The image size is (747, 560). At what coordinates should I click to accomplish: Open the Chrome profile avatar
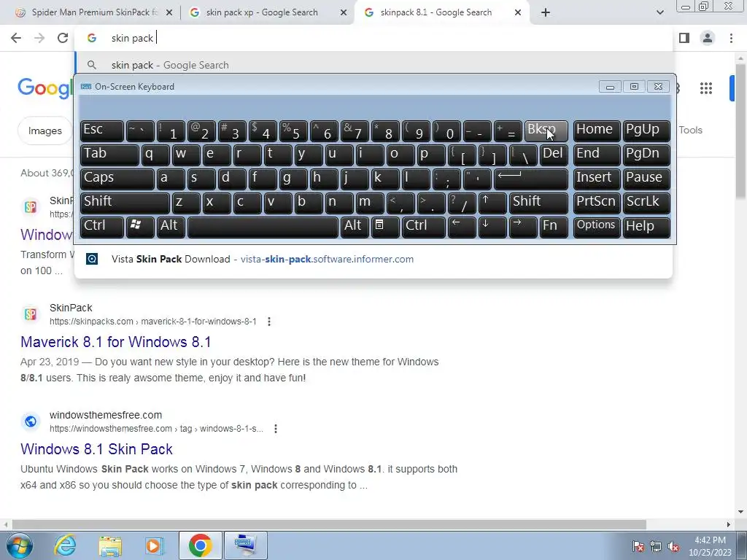(708, 38)
